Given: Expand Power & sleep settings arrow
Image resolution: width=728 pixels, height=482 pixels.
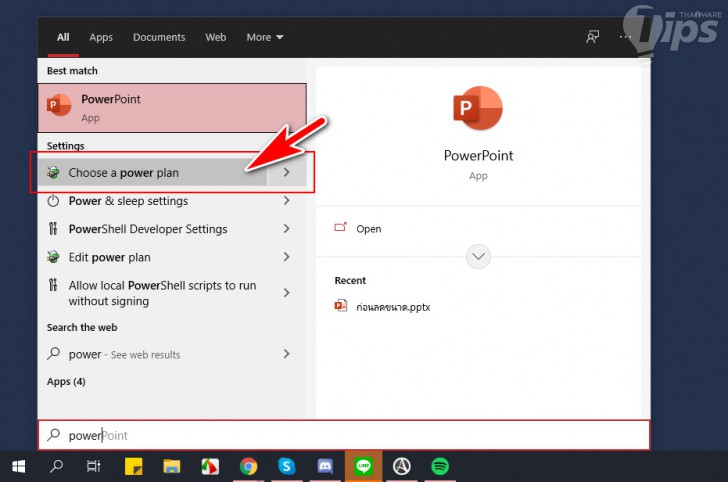Looking at the screenshot, I should pos(286,201).
